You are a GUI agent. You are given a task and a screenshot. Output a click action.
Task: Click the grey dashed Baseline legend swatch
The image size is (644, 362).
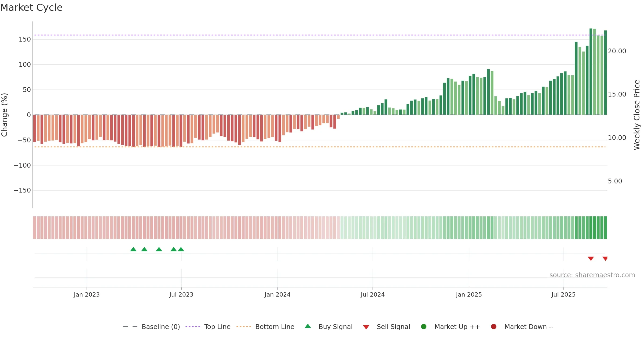click(130, 327)
